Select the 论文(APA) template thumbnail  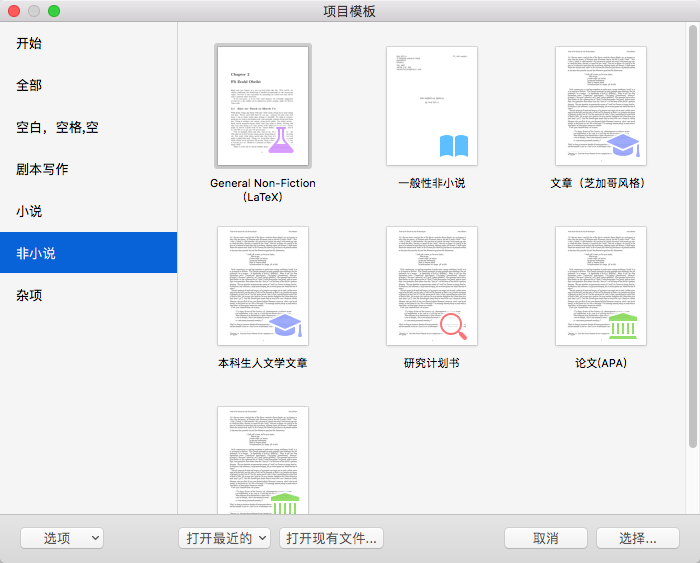point(601,286)
